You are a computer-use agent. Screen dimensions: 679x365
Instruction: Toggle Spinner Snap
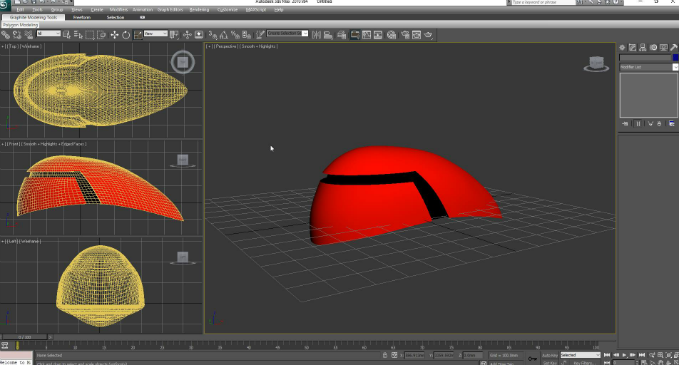coord(247,35)
